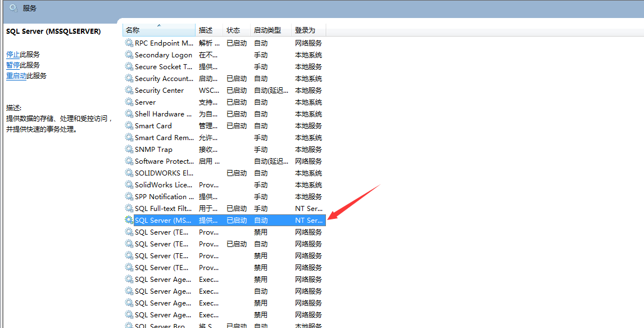Click the 描述 column header

pos(210,30)
